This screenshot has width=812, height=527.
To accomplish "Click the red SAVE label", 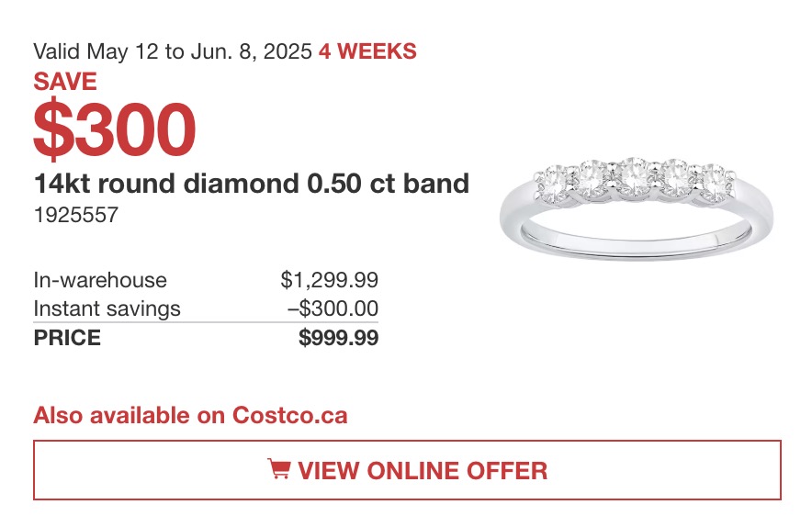I will click(x=65, y=82).
